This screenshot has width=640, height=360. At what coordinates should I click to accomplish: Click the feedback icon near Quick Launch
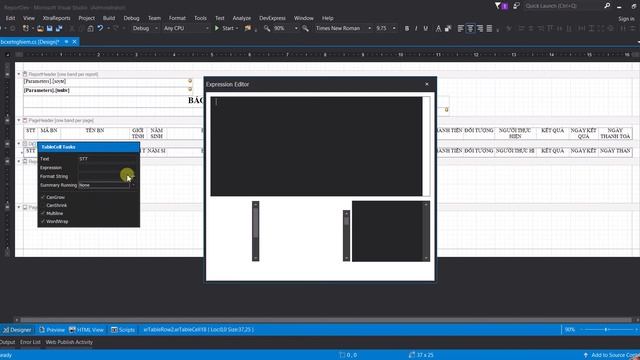click(516, 6)
